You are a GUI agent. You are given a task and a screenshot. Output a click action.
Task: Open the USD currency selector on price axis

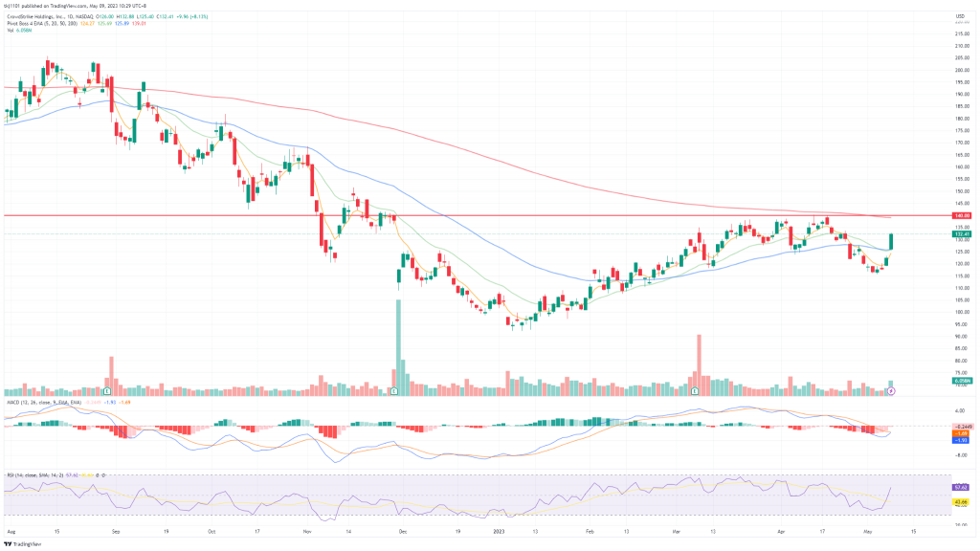(959, 15)
